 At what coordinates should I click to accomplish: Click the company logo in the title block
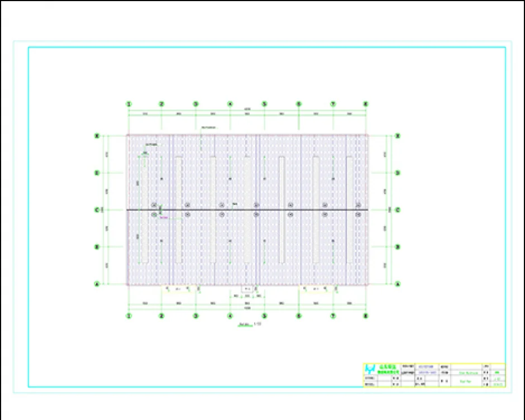(x=371, y=370)
